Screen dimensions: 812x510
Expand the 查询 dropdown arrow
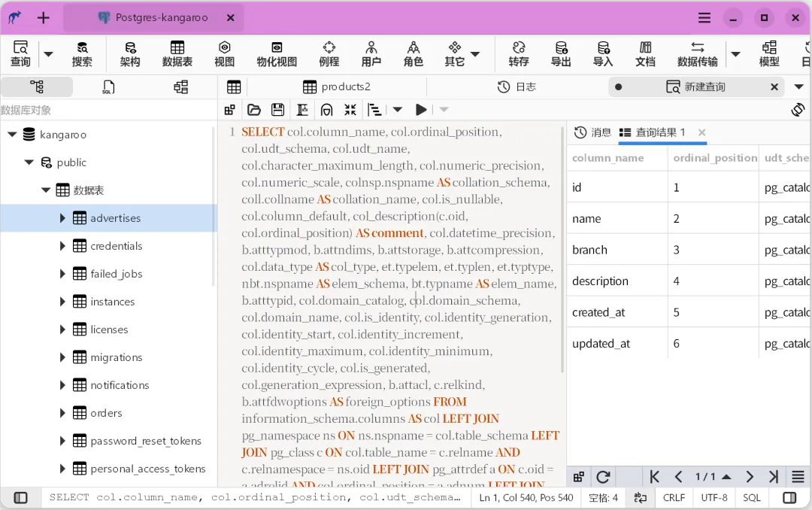click(48, 54)
